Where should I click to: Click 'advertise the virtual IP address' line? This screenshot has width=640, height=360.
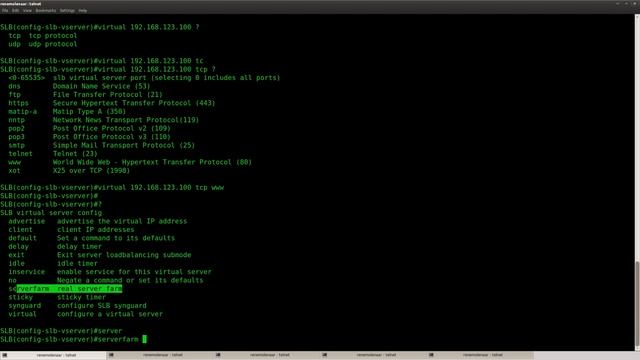click(x=98, y=221)
